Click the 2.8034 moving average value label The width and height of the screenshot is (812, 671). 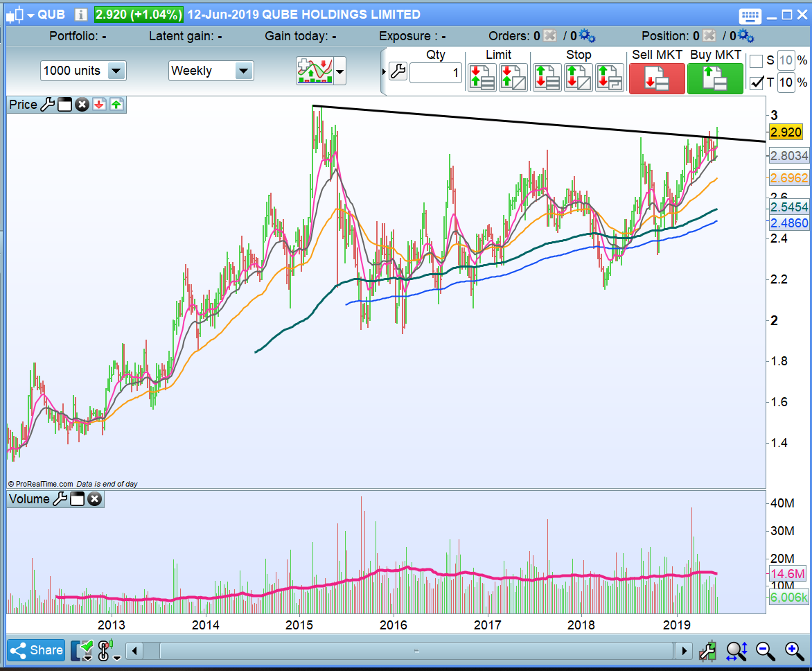click(x=788, y=156)
